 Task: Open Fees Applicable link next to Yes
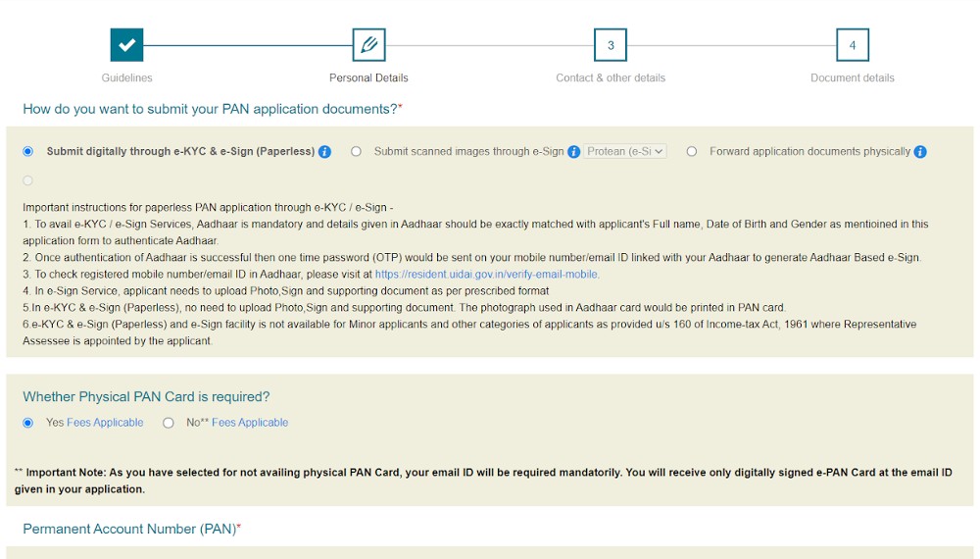[105, 423]
